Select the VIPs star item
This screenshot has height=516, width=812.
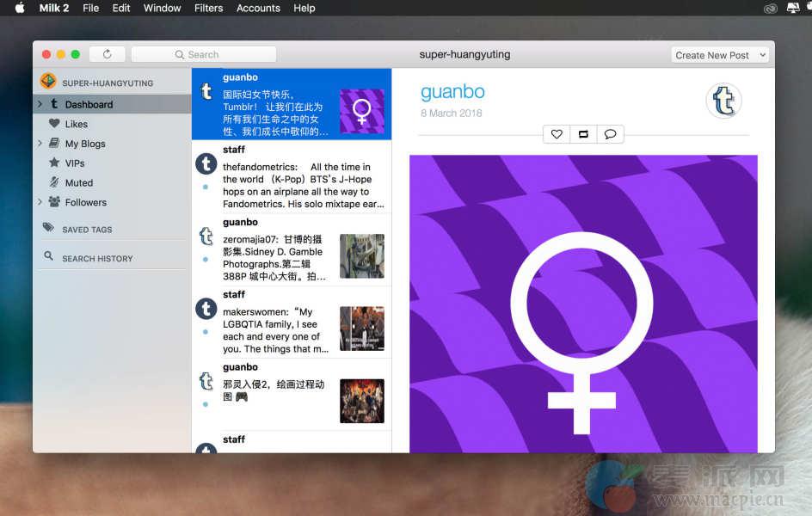tap(75, 163)
